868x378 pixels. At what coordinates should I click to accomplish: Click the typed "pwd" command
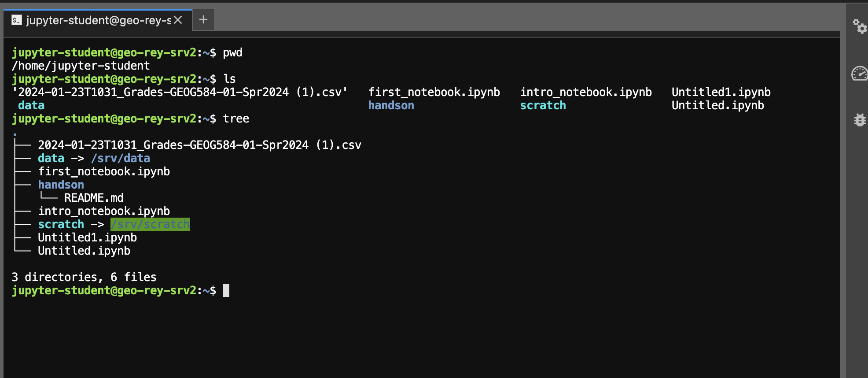point(232,52)
